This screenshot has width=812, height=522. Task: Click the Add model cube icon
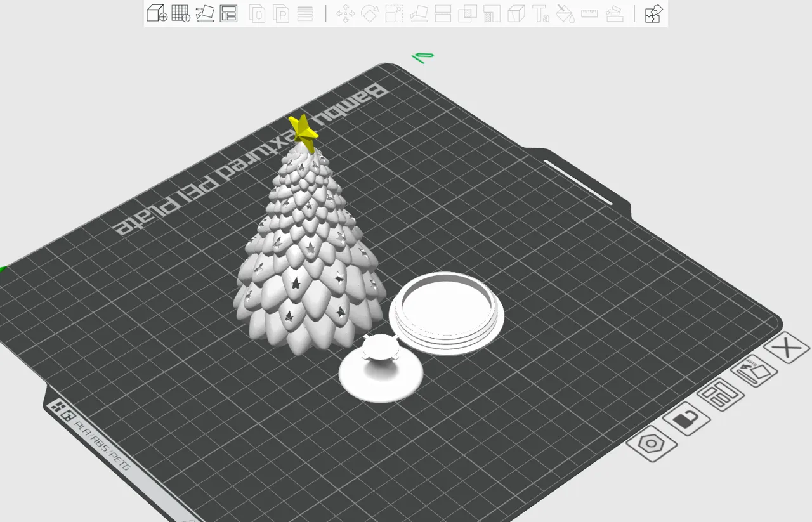click(x=157, y=13)
